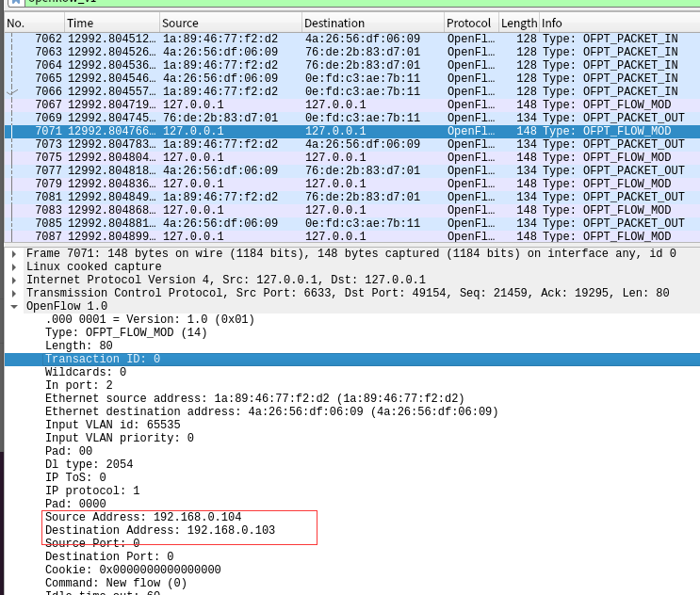Image resolution: width=700 pixels, height=595 pixels.
Task: Expand the Linux cooked capture row
Action: (x=14, y=266)
